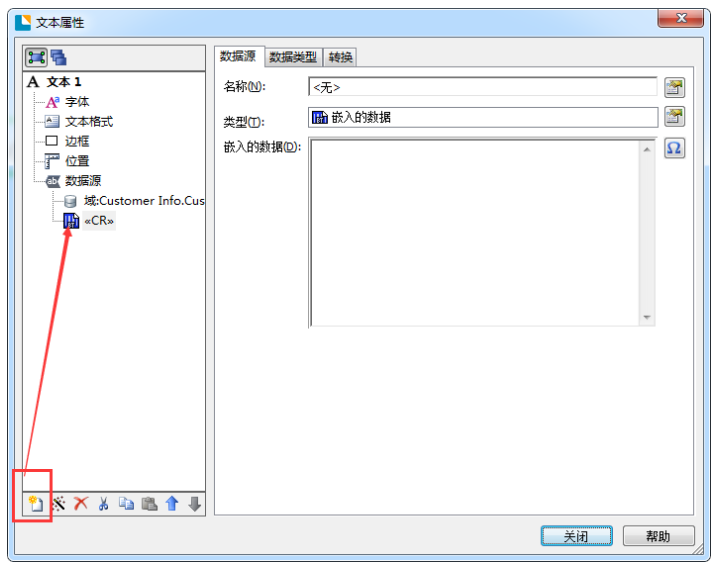Click inside the 名称 name field
This screenshot has height=568, width=716.
[483, 87]
